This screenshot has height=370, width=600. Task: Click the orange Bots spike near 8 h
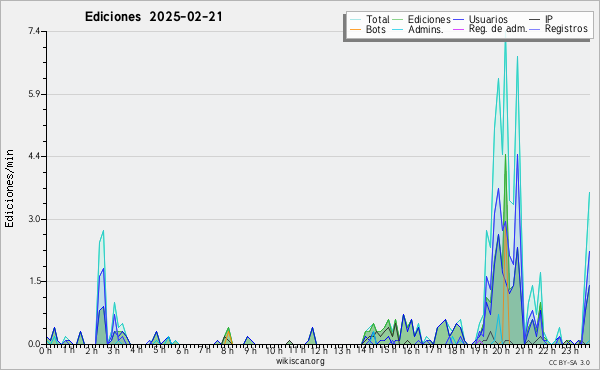(x=228, y=332)
